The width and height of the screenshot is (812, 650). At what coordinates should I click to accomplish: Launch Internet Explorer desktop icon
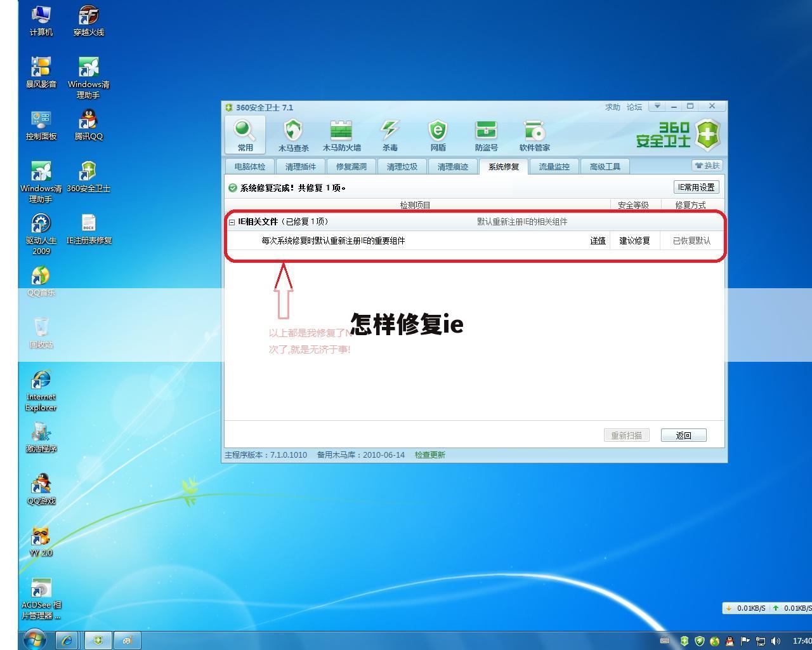(41, 390)
